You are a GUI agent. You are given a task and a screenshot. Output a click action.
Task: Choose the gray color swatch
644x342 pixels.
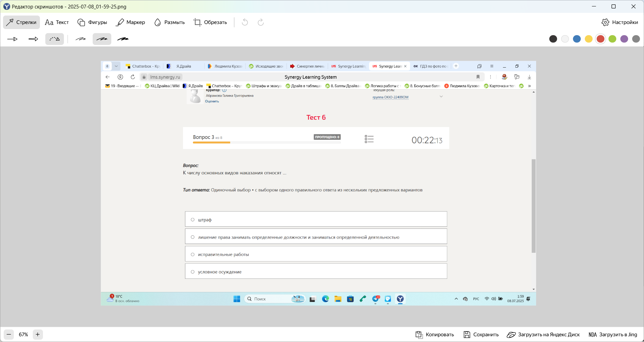coord(636,39)
